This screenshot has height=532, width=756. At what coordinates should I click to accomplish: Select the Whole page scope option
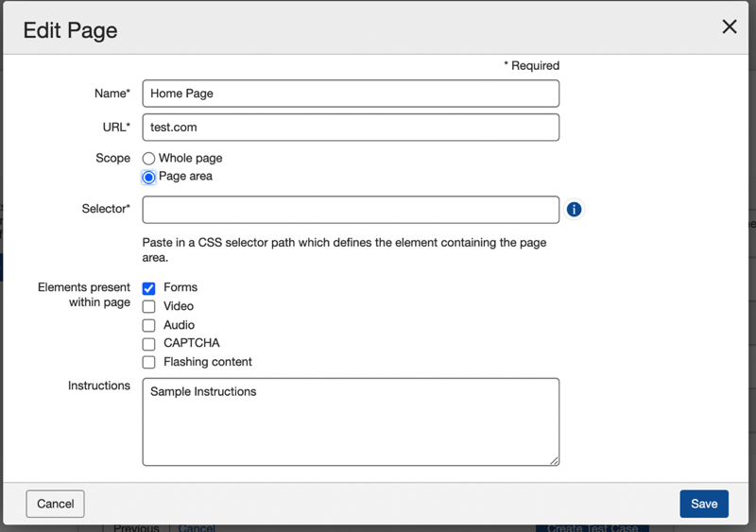click(148, 159)
